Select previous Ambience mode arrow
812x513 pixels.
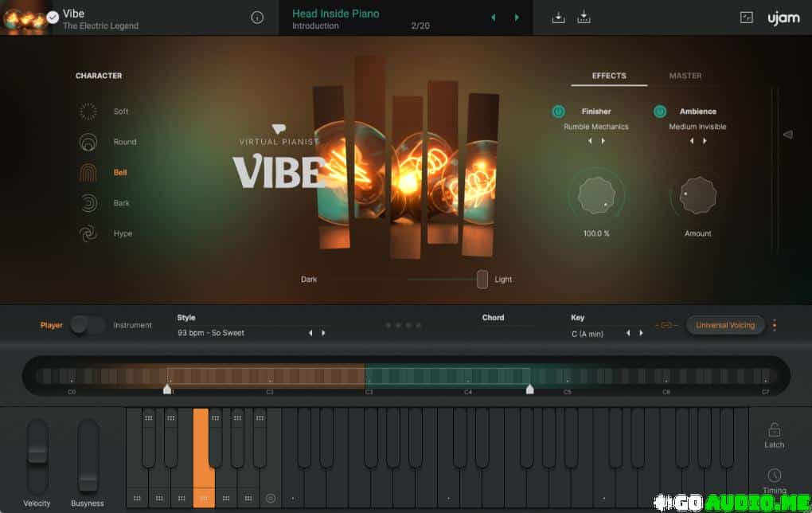pyautogui.click(x=691, y=141)
